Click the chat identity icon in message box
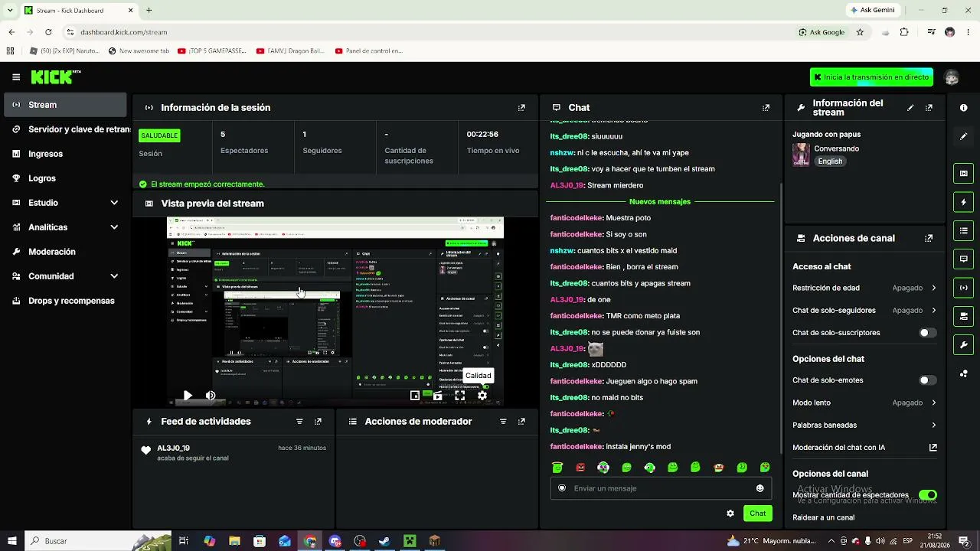The height and width of the screenshot is (551, 980). pos(562,488)
